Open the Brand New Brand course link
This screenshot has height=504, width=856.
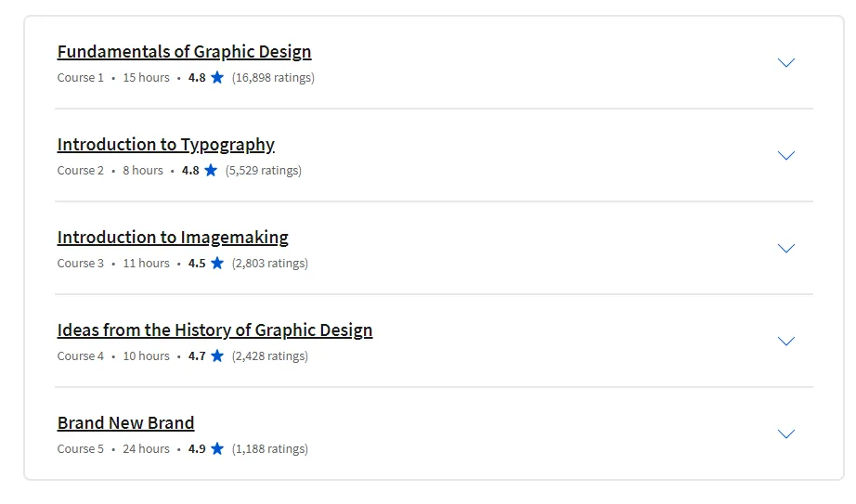[125, 423]
